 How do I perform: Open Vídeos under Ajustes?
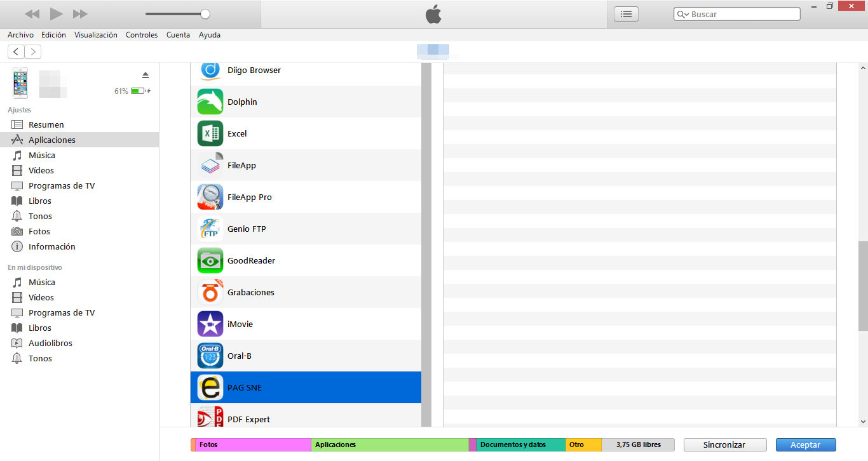(x=79, y=170)
